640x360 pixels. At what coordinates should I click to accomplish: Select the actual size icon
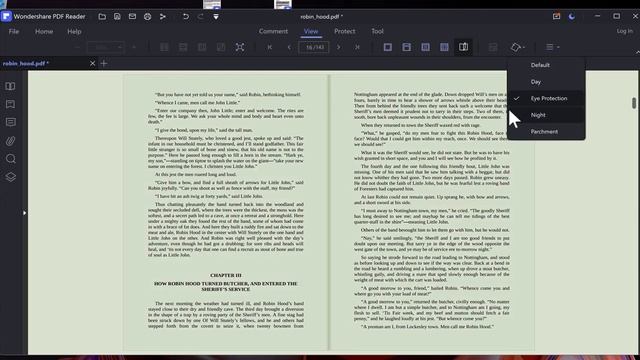point(164,47)
